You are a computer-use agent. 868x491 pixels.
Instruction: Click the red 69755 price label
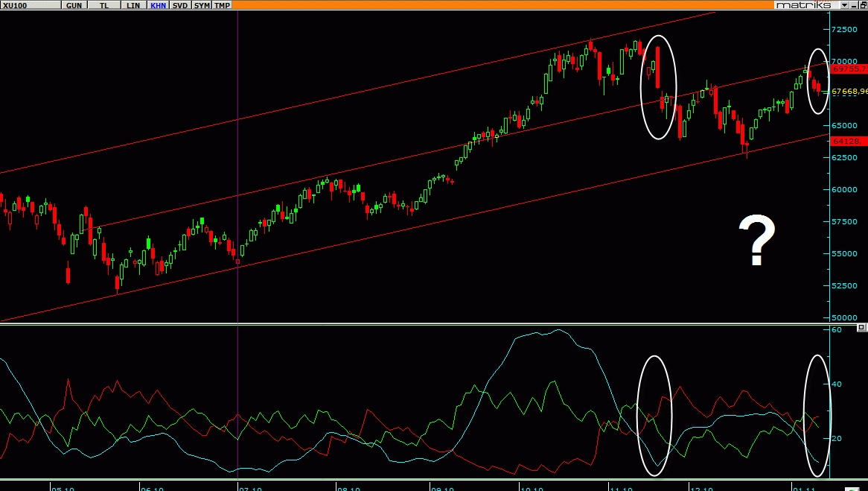click(849, 68)
